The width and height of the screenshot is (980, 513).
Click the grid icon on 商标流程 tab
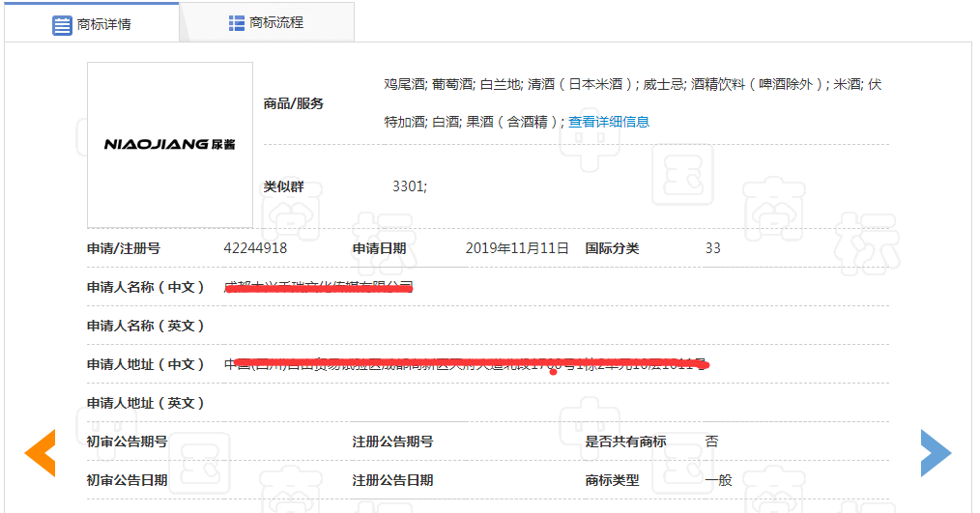237,22
